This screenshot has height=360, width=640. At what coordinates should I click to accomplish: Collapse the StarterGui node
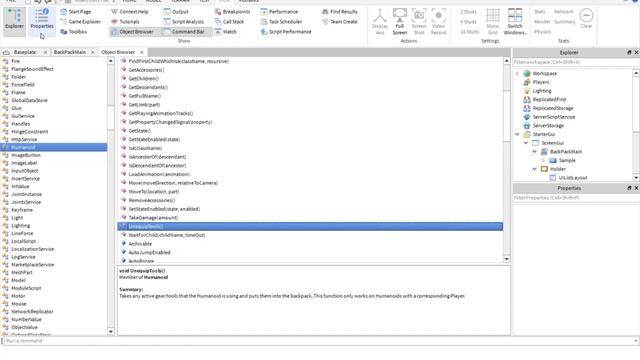[x=518, y=134]
